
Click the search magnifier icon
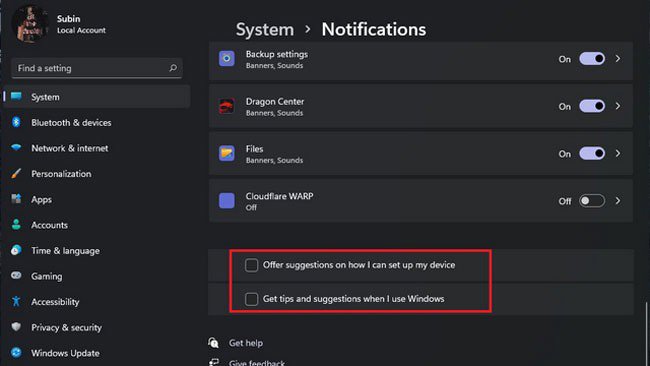coord(173,68)
